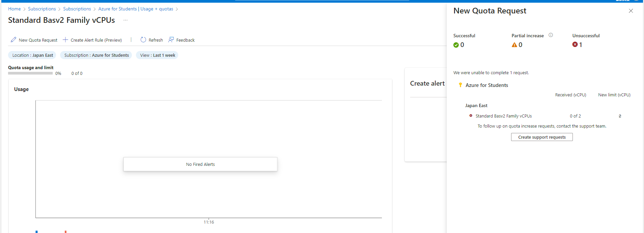Click the Japan East region row
644x233 pixels.
tap(476, 105)
